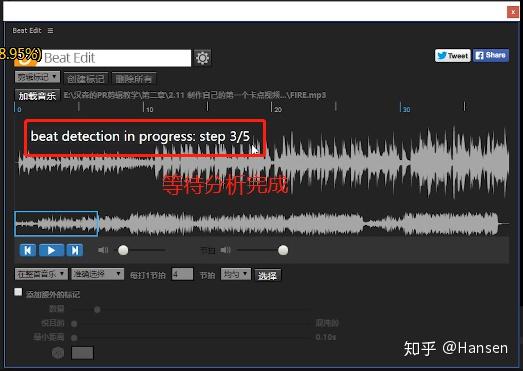Click the Facebook Share button

pos(491,55)
